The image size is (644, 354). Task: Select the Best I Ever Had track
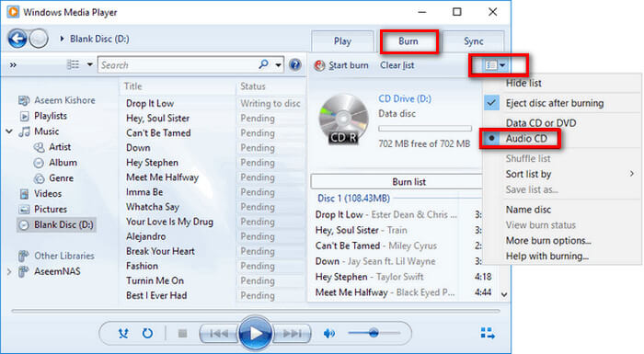[x=156, y=295]
